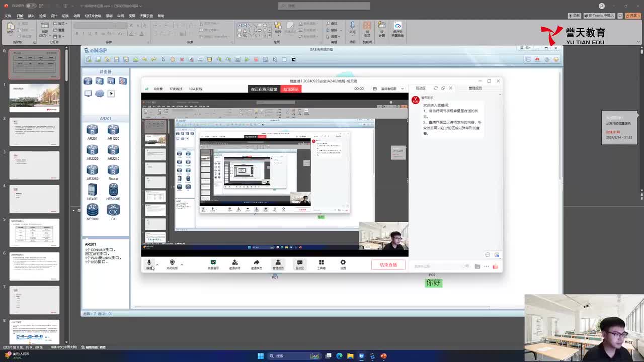Toggle the AutoSave switch in PowerPoint
This screenshot has width=644, height=362.
[x=31, y=6]
